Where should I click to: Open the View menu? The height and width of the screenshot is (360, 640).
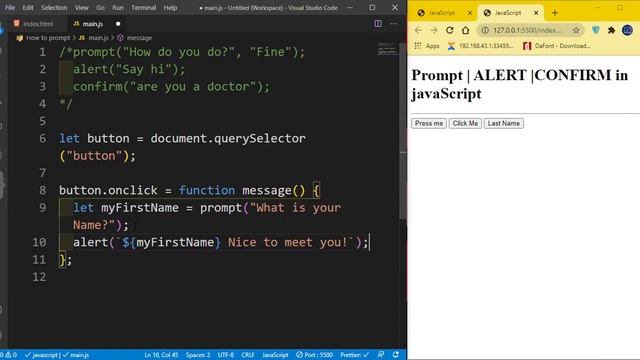[x=82, y=8]
